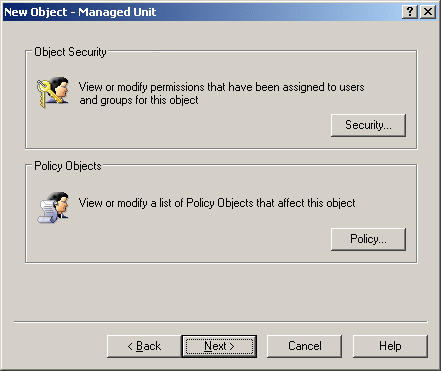This screenshot has height=371, width=441.
Task: Click the Policy Objects group label
Action: tap(68, 166)
